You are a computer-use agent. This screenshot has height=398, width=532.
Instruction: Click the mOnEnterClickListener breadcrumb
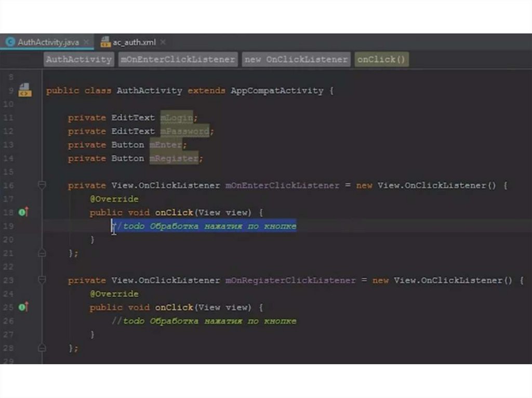click(178, 59)
